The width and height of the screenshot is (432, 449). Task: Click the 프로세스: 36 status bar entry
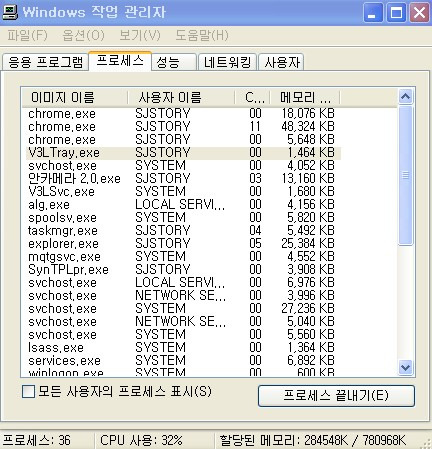37,441
